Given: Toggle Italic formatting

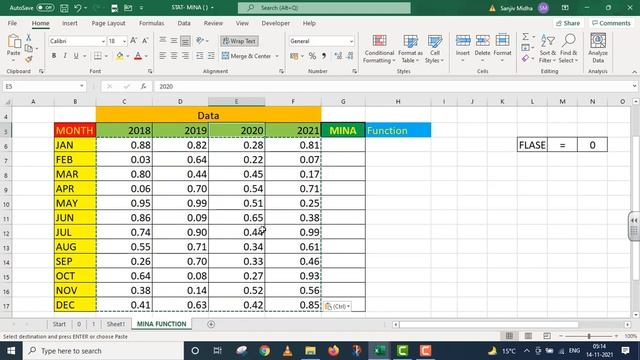Looking at the screenshot, I should [64, 56].
